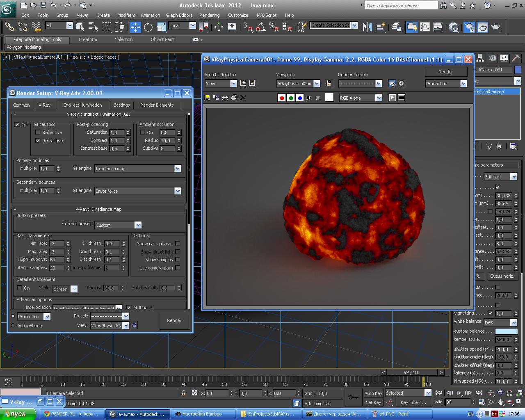
Task: Select the Select and Move tool
Action: pyautogui.click(x=135, y=27)
